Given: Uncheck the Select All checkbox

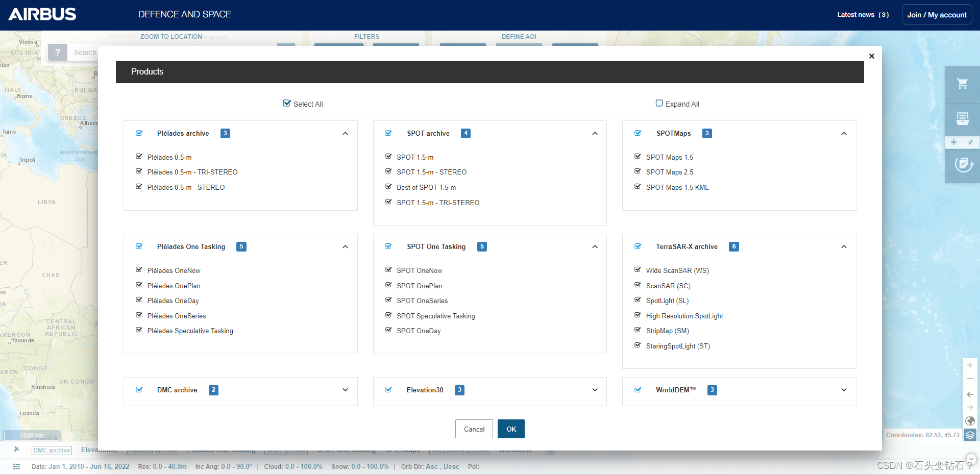Looking at the screenshot, I should point(287,103).
